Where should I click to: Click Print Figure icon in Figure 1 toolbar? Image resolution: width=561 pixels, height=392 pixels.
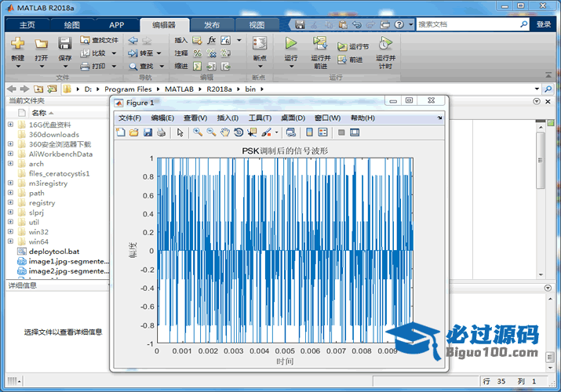coord(162,132)
